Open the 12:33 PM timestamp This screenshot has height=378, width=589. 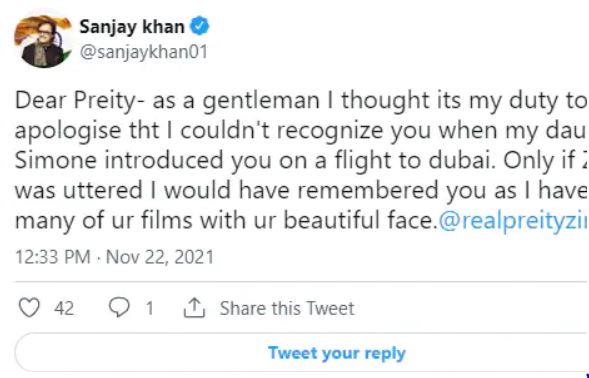click(x=53, y=257)
